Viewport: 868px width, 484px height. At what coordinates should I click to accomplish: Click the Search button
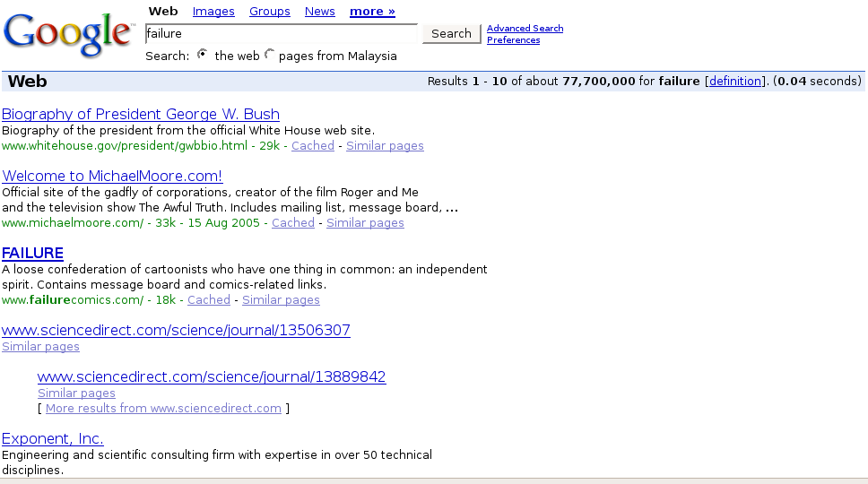click(x=452, y=33)
